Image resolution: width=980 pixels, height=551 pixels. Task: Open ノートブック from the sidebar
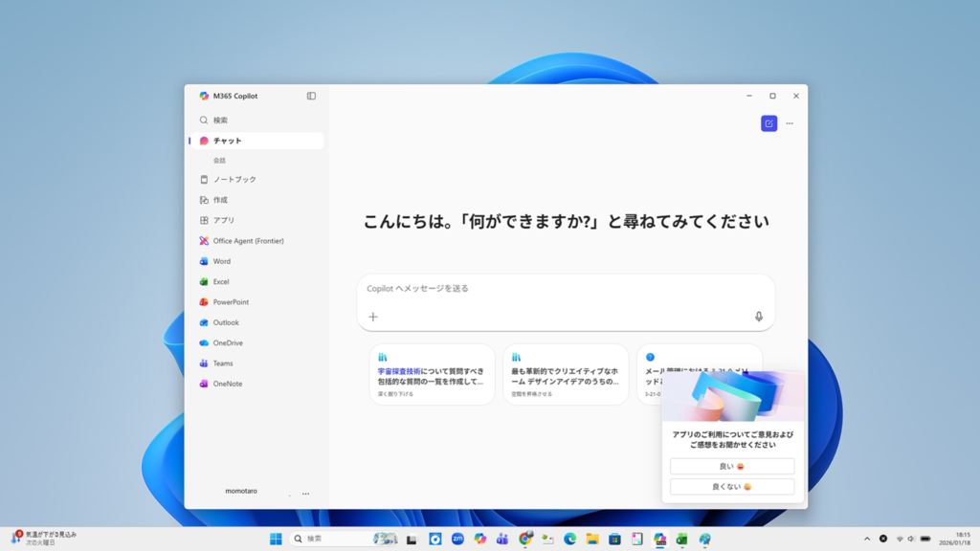click(234, 180)
